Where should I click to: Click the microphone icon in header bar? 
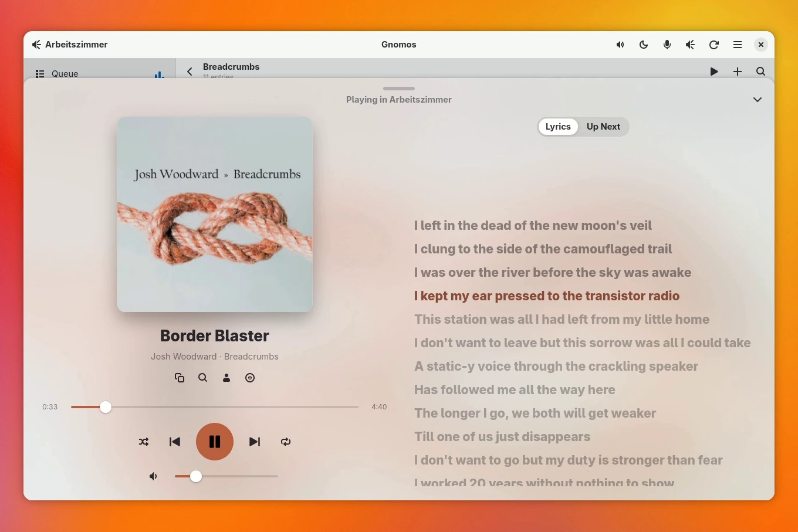(667, 45)
